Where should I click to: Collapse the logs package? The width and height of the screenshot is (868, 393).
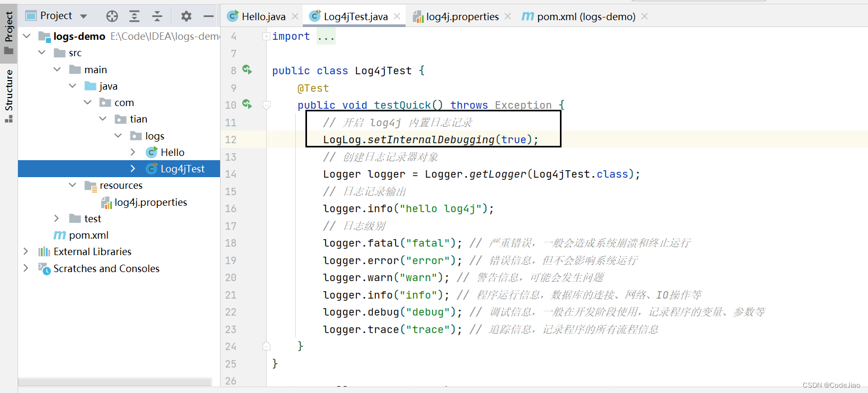pyautogui.click(x=118, y=136)
